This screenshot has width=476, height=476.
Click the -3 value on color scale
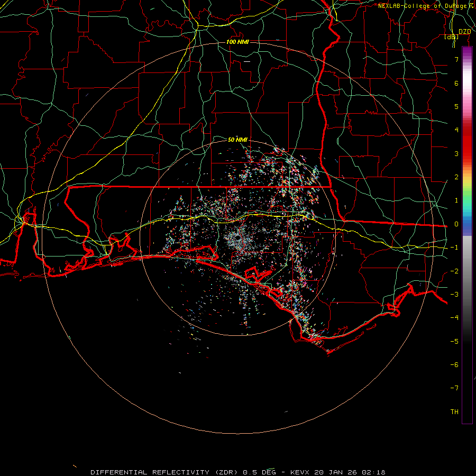[454, 295]
